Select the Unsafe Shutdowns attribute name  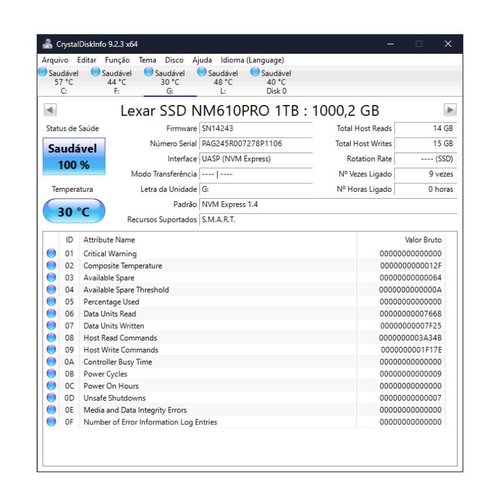(114, 398)
